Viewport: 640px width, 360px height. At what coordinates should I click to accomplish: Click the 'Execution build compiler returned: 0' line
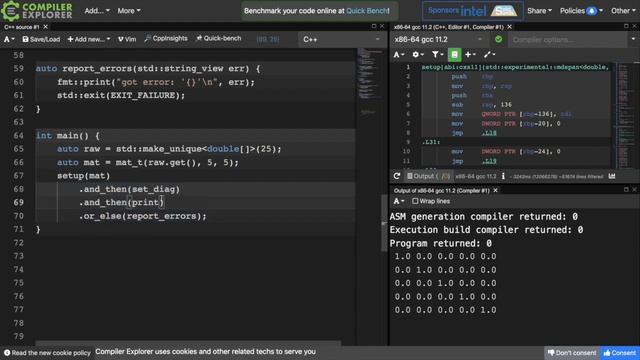click(486, 230)
